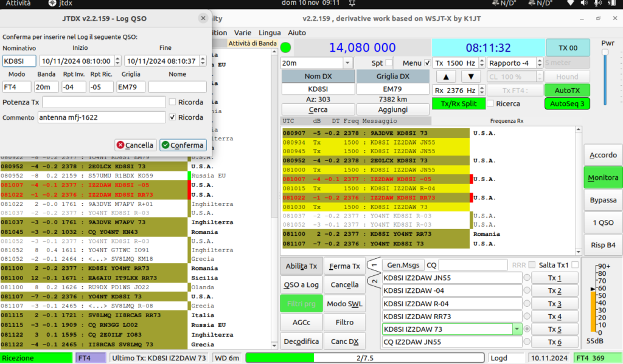This screenshot has height=364, width=623.
Task: Open the system volume icon
Action: click(x=583, y=3)
